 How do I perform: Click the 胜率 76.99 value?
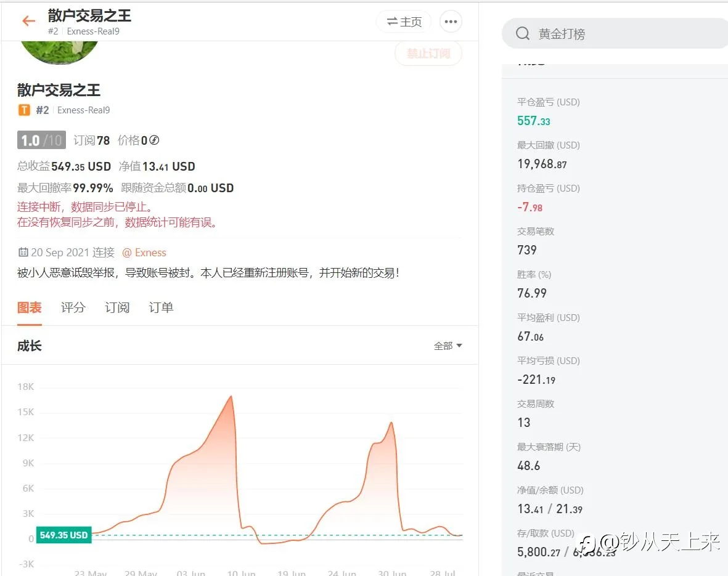pos(532,293)
